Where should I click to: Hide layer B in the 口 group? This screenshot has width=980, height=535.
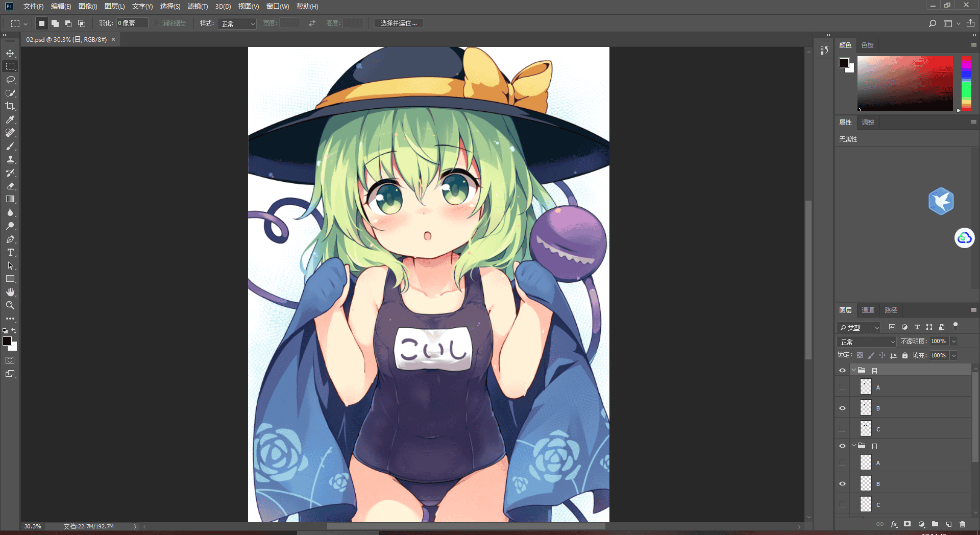[x=842, y=483]
